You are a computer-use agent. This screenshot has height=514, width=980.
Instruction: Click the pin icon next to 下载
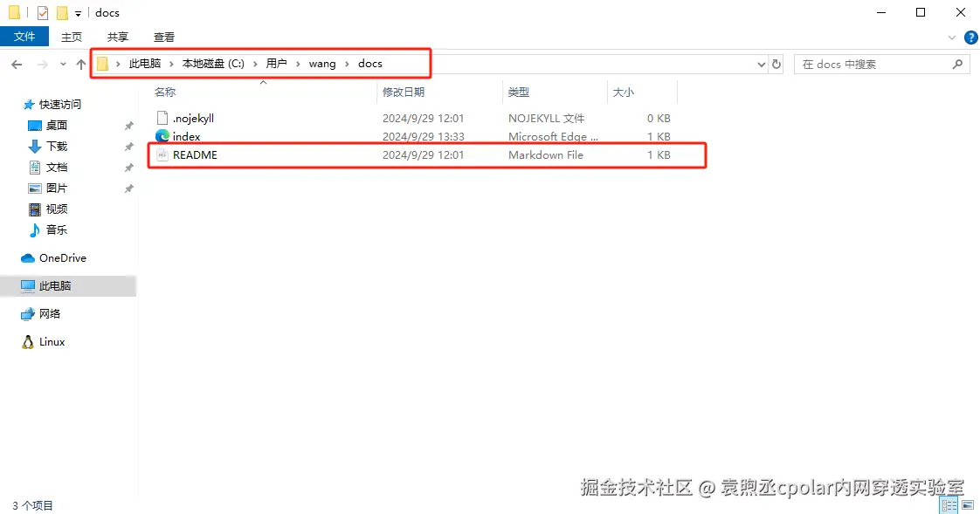coord(128,147)
